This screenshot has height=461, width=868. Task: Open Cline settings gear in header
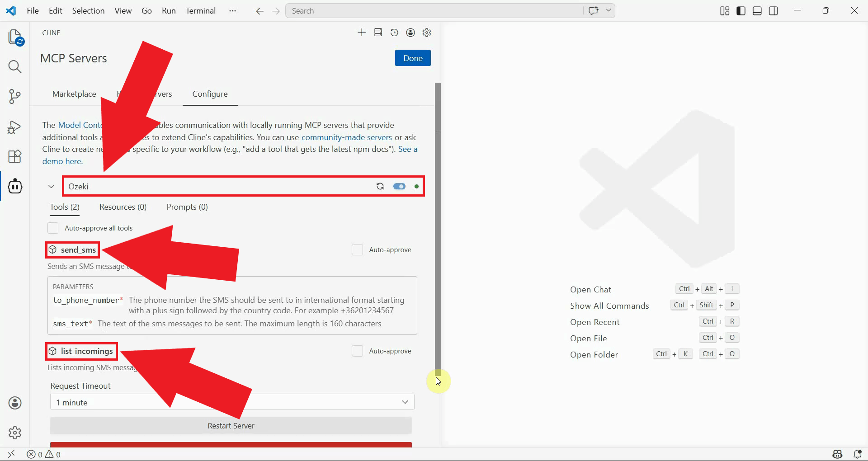point(427,33)
